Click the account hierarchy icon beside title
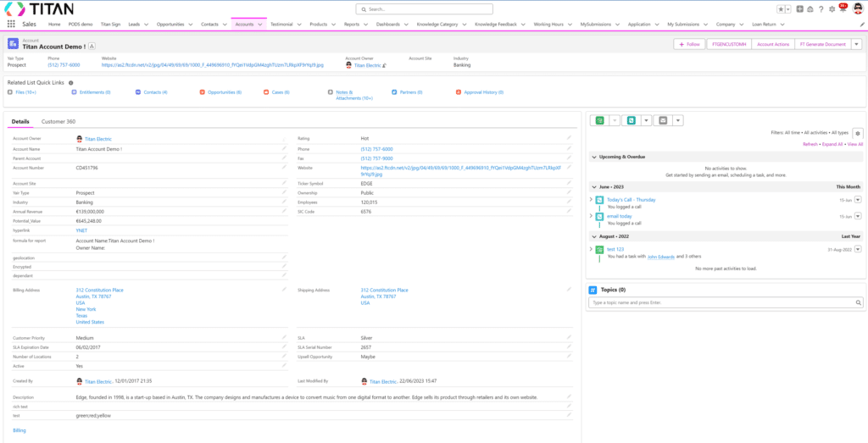The height and width of the screenshot is (443, 868). tap(92, 47)
